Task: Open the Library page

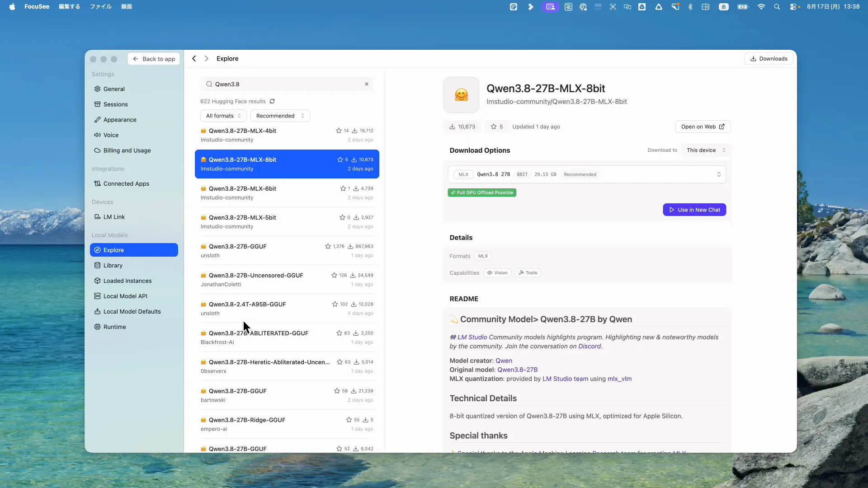Action: 134,265
